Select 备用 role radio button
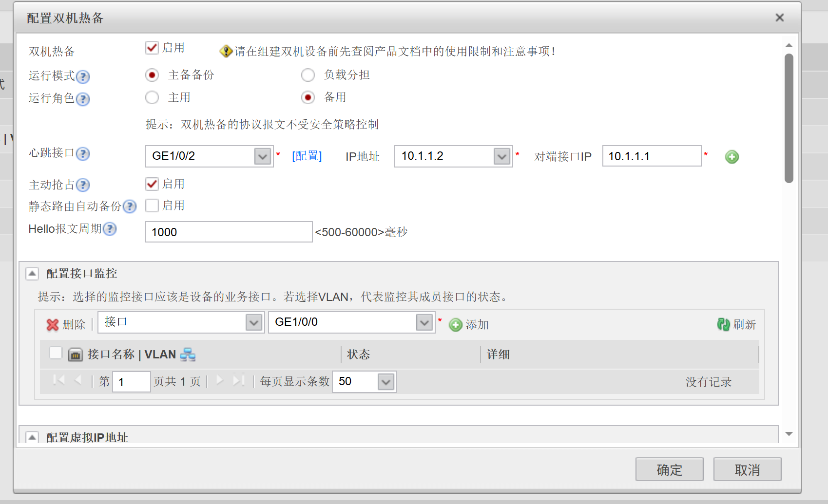828x504 pixels. (x=308, y=97)
